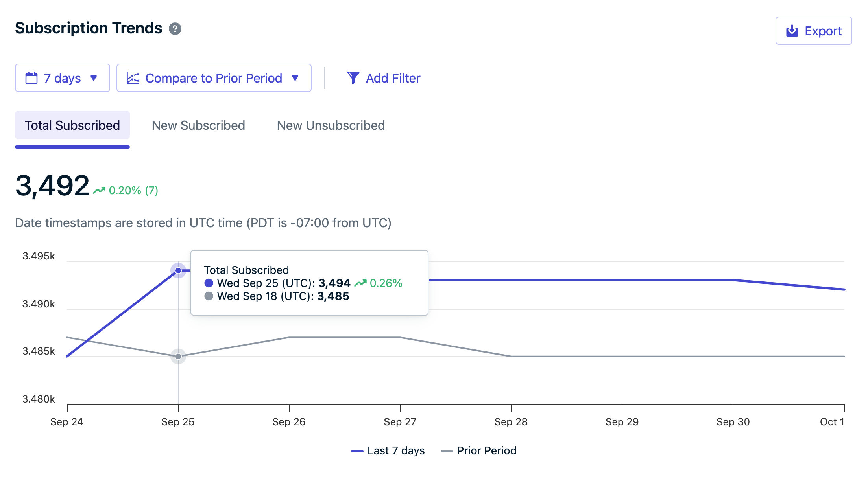Screen dimensions: 868x478
Task: Click the gray prior period data point
Action: tap(178, 357)
